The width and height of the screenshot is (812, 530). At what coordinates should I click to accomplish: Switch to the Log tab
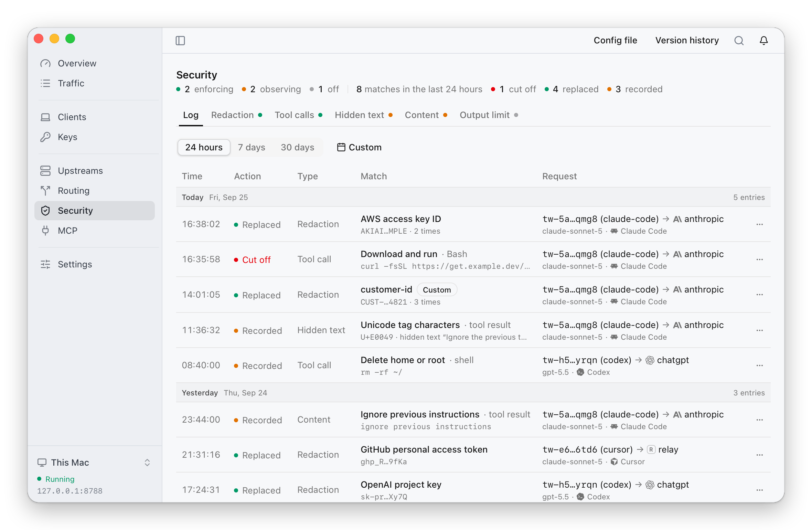tap(191, 115)
